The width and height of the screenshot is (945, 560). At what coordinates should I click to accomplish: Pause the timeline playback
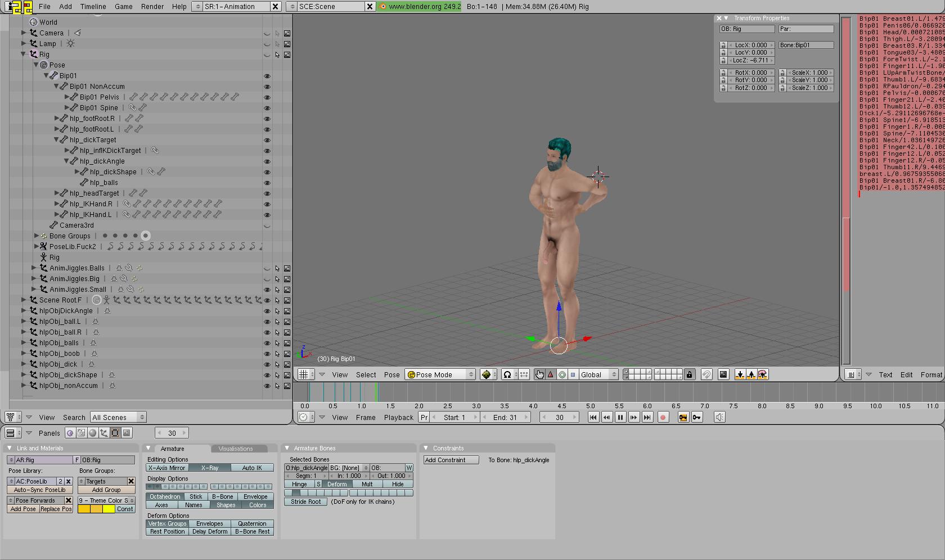(620, 417)
